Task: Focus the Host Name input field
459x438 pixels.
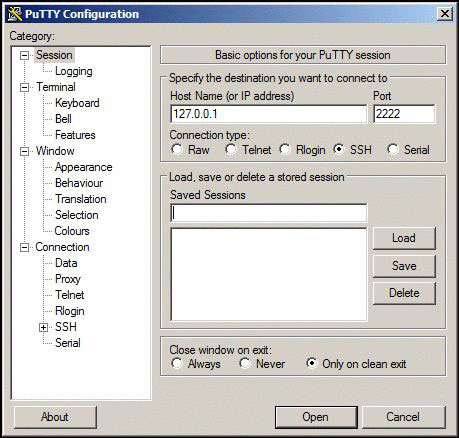Action: [269, 114]
